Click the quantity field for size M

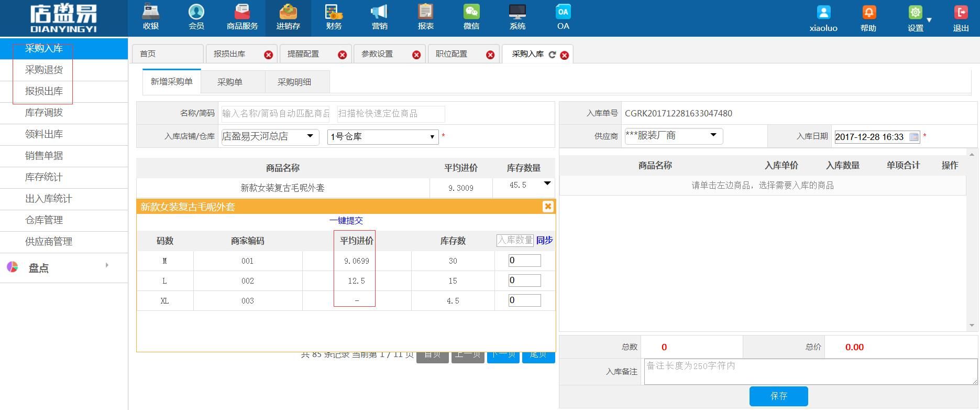tap(524, 261)
